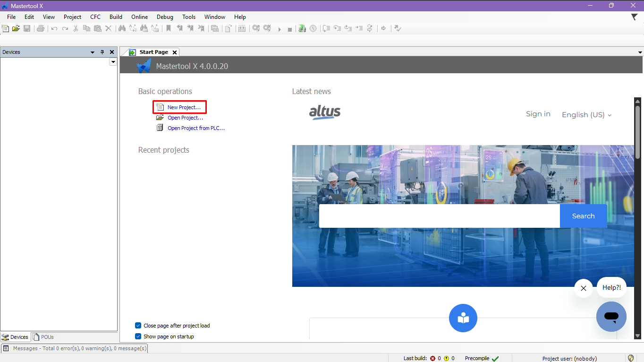
Task: Click the Find binoculars toolbar icon
Action: (x=122, y=28)
